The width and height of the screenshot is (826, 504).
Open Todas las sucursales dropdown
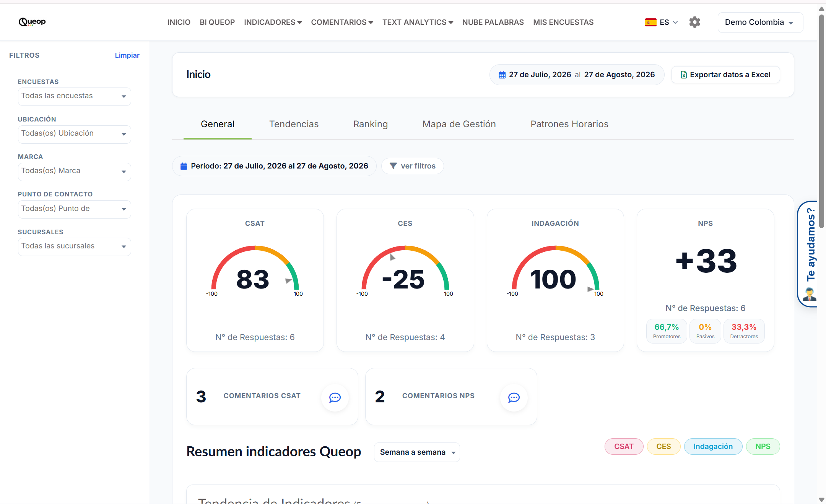click(74, 246)
